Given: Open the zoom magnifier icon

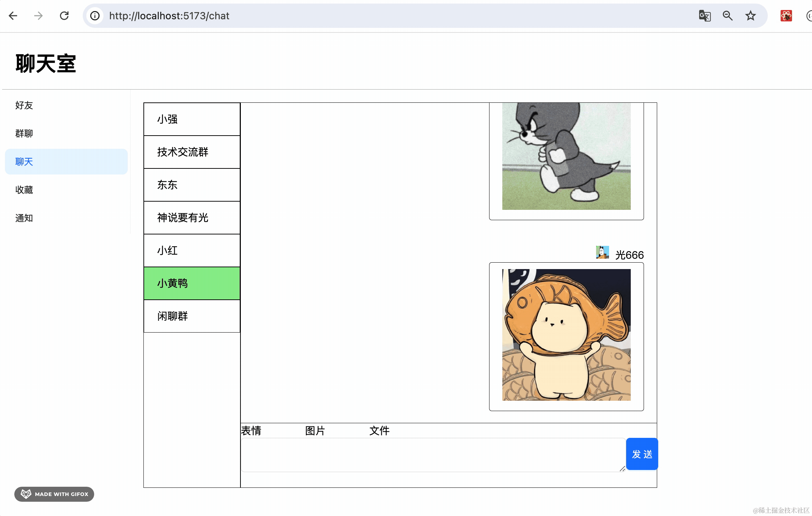Looking at the screenshot, I should coord(727,16).
